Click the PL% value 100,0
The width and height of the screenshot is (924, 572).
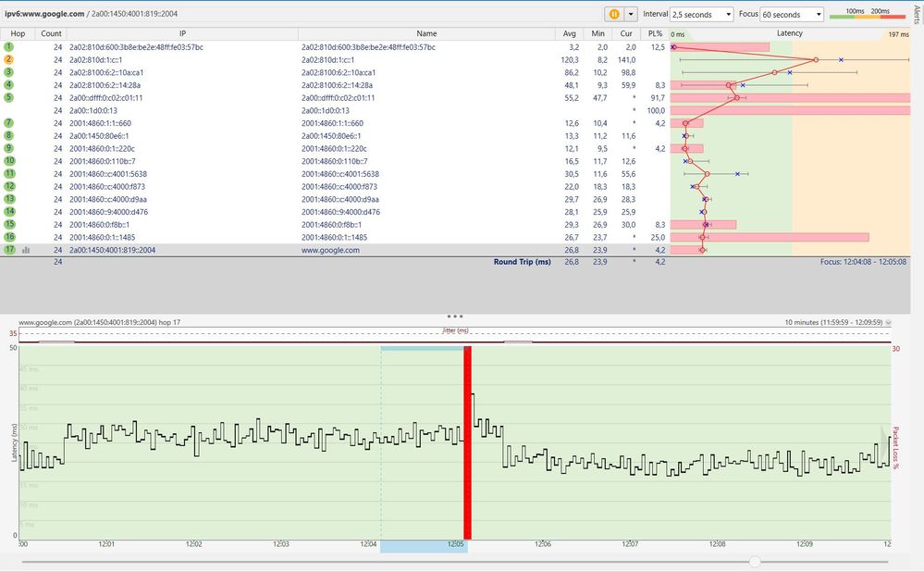point(656,110)
